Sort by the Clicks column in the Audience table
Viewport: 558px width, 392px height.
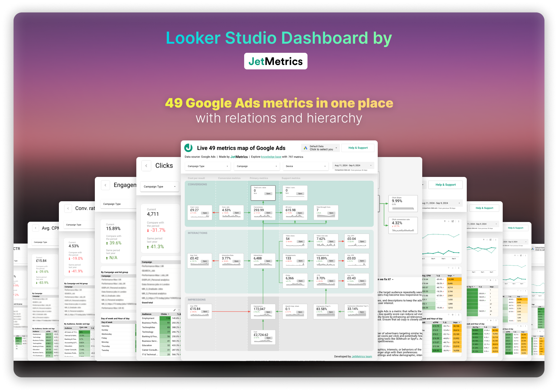pyautogui.click(x=165, y=314)
